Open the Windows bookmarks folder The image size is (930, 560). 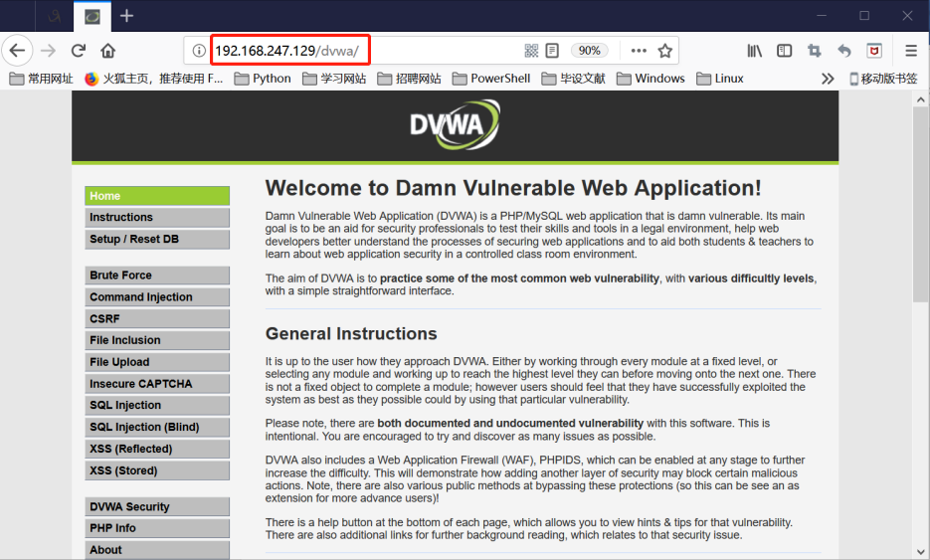(x=651, y=79)
